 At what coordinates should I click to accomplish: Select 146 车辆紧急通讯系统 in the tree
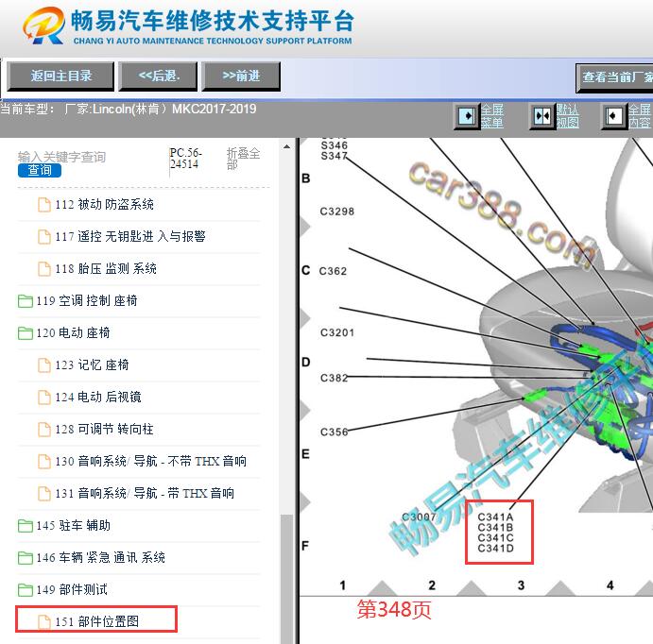click(x=101, y=557)
